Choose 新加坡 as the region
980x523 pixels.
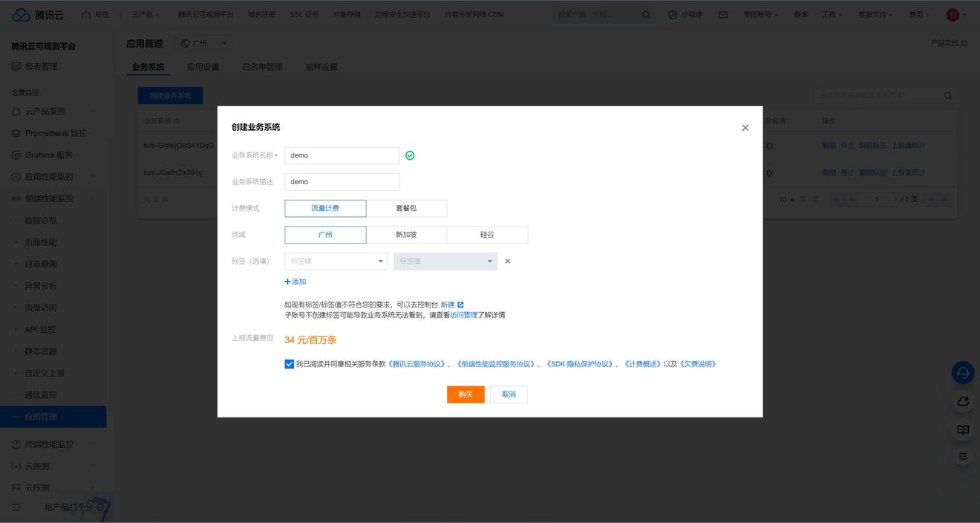[x=406, y=235]
